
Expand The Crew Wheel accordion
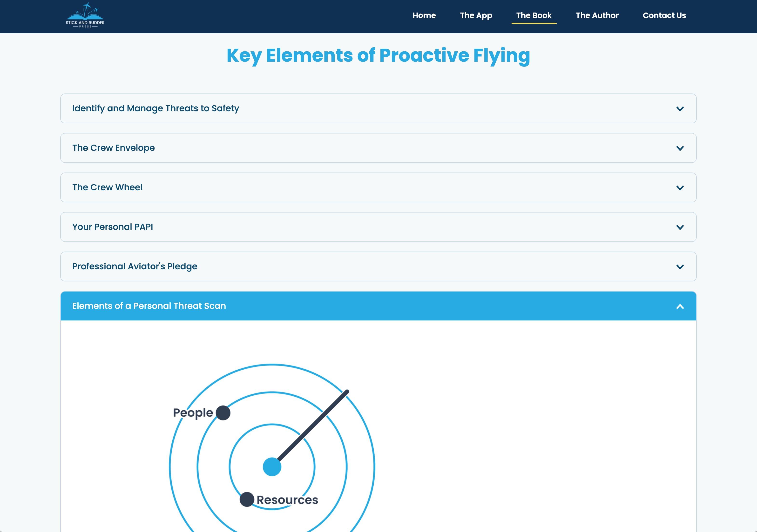tap(378, 187)
